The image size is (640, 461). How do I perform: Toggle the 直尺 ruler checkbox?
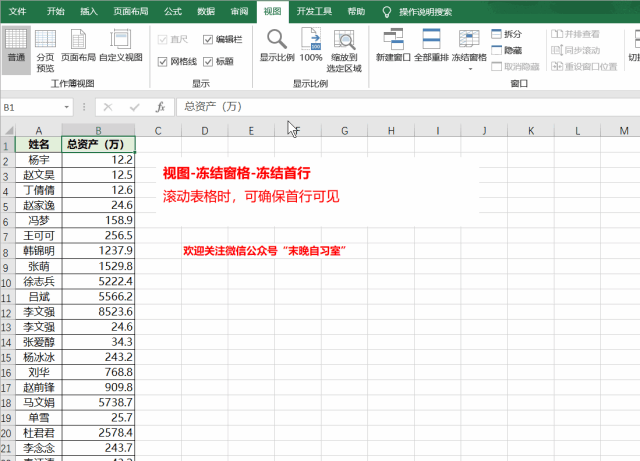point(162,40)
